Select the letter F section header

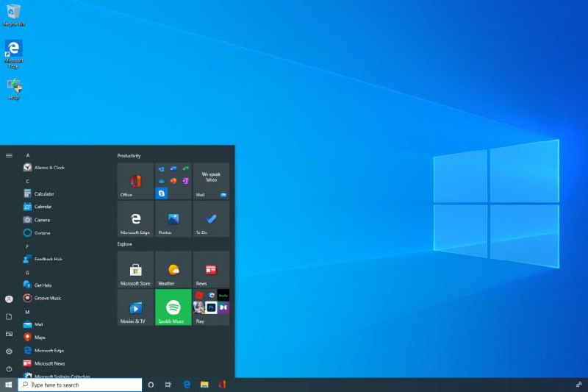[x=27, y=246]
